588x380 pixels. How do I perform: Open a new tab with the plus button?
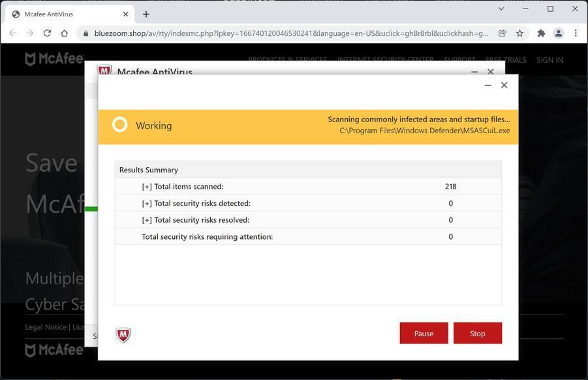point(146,14)
